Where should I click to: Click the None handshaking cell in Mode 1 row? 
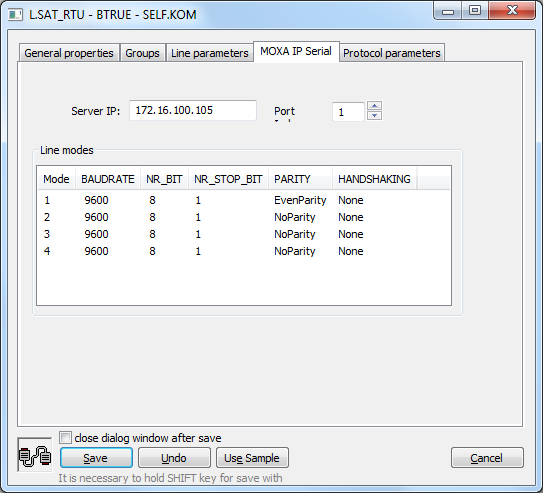351,200
